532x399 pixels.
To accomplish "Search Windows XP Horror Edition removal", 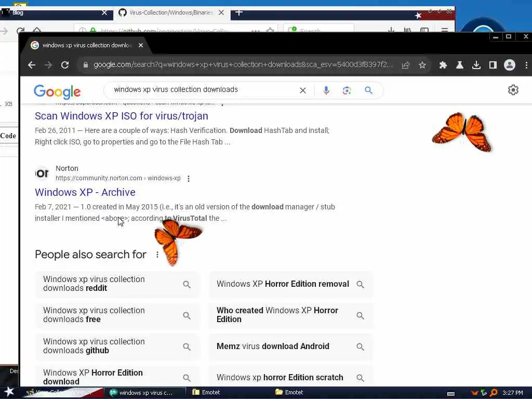I will tap(291, 284).
